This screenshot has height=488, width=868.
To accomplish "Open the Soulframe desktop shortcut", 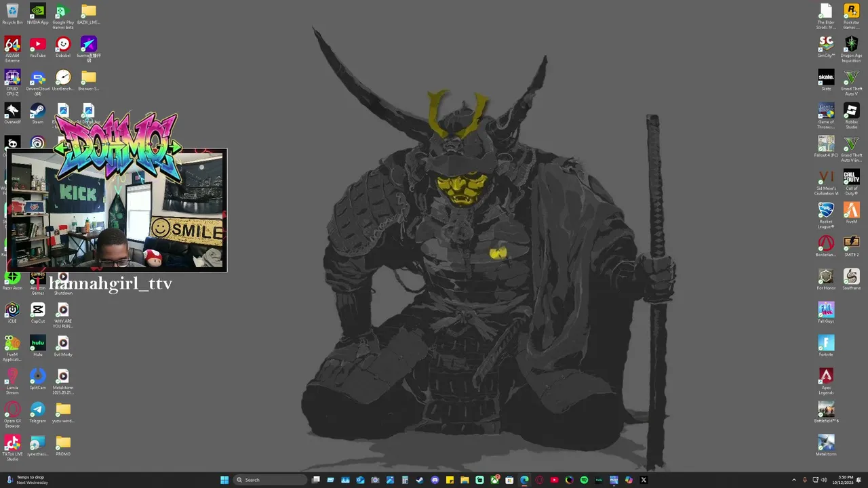I will (851, 280).
